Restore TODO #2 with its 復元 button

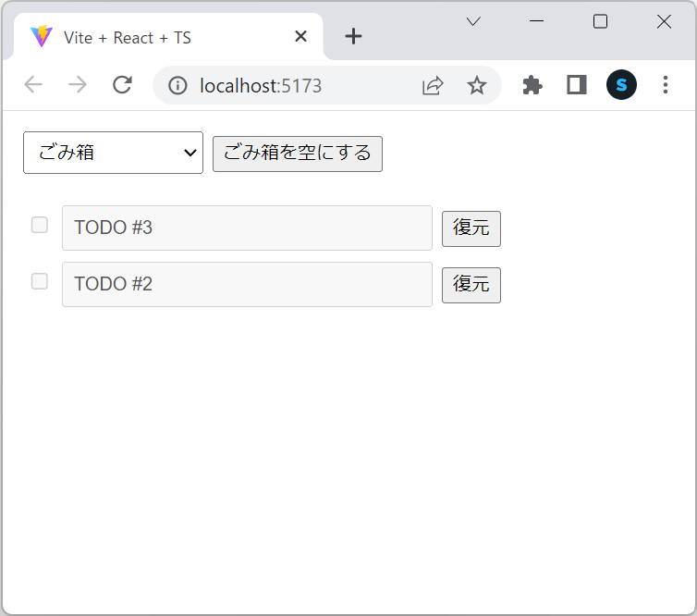point(471,285)
